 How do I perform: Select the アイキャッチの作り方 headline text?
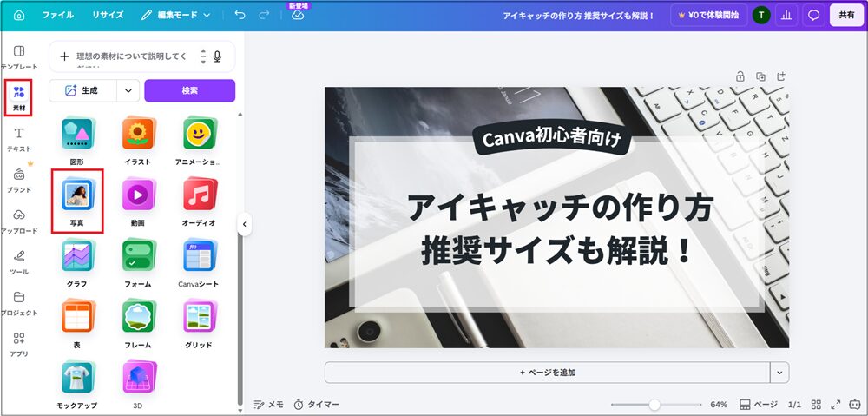click(x=561, y=208)
